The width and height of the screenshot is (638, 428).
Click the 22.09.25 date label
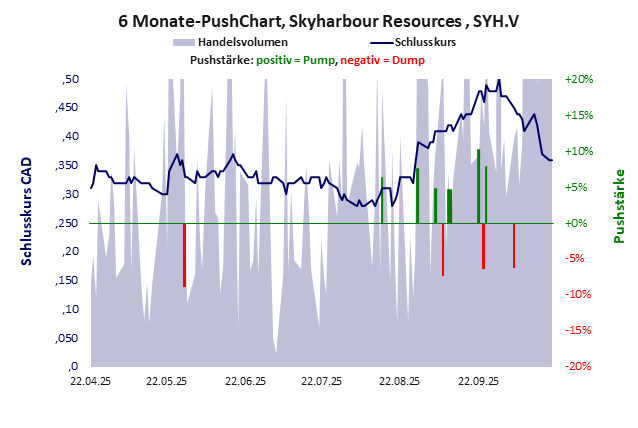tap(478, 381)
